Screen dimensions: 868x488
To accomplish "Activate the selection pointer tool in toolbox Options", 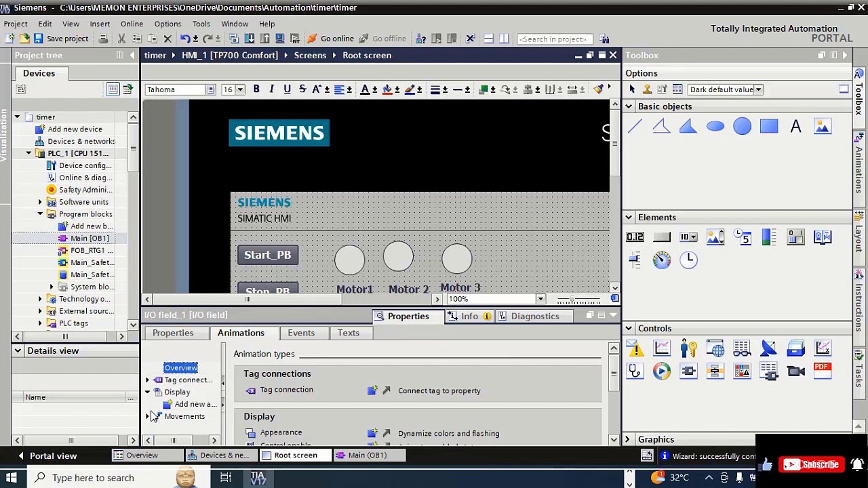I will pyautogui.click(x=632, y=89).
